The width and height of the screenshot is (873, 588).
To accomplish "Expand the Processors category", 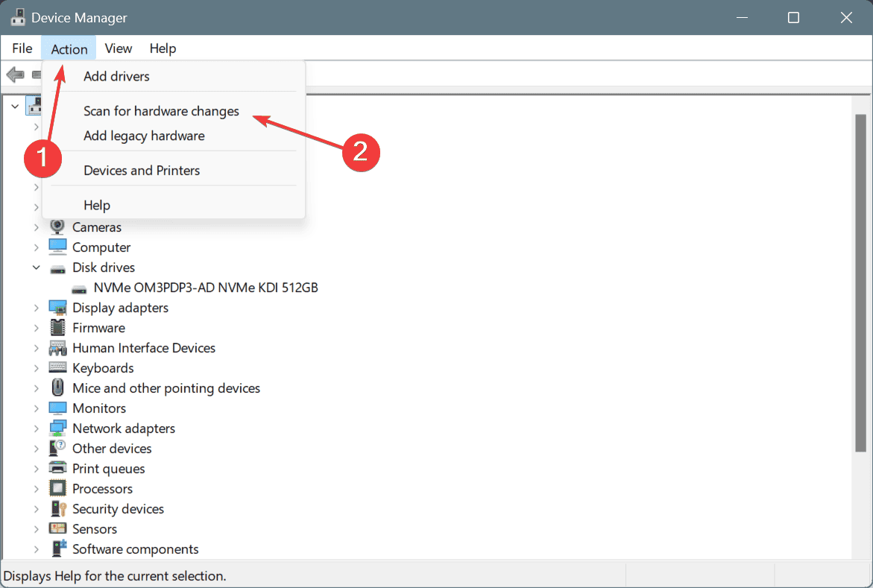I will (37, 489).
